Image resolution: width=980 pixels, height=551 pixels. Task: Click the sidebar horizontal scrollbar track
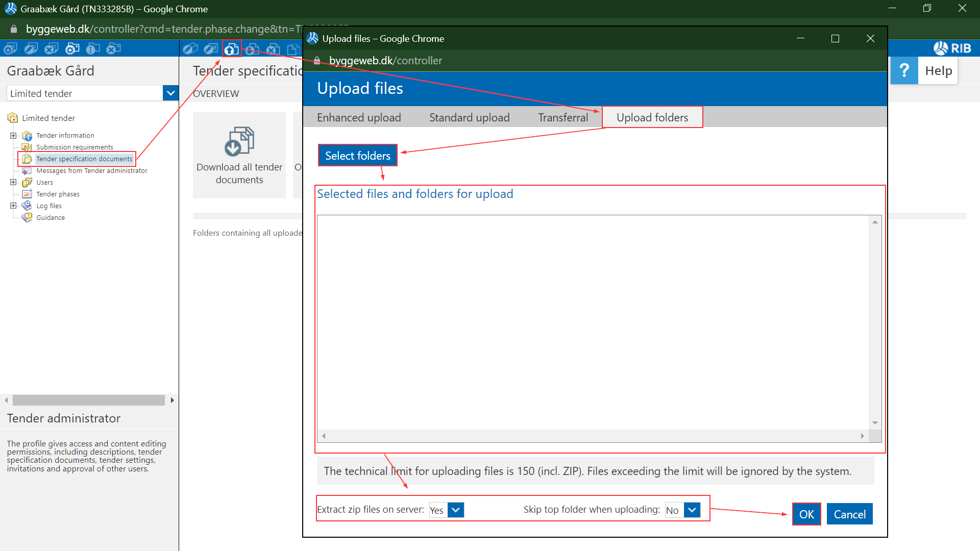click(x=88, y=400)
